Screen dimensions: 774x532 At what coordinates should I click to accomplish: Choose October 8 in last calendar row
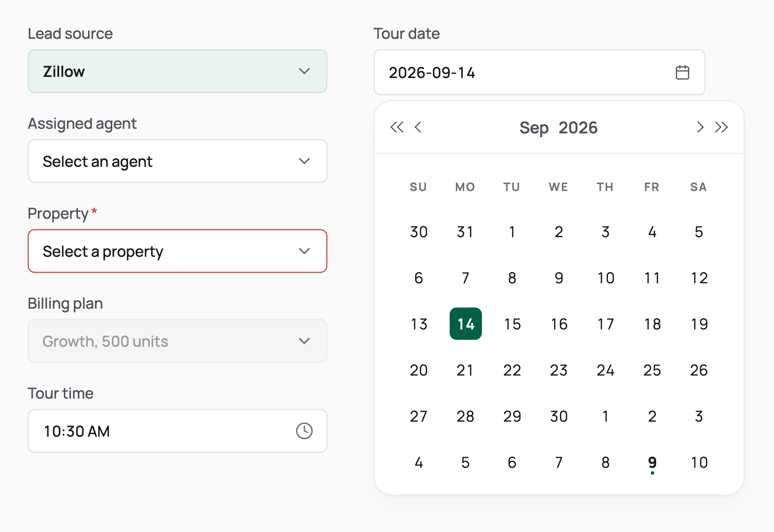click(606, 462)
